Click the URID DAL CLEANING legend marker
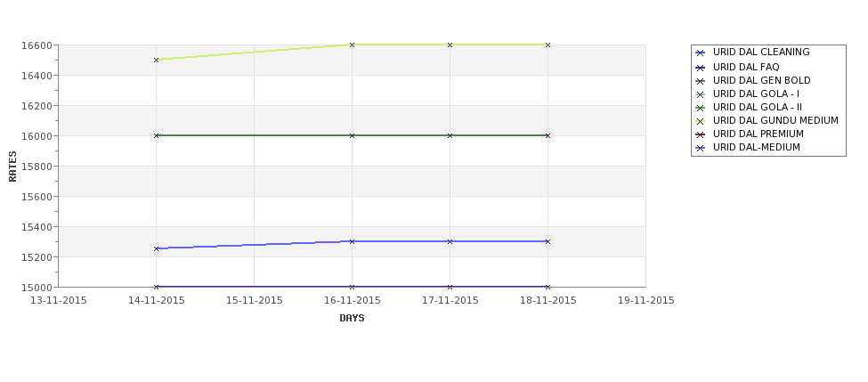 point(701,53)
